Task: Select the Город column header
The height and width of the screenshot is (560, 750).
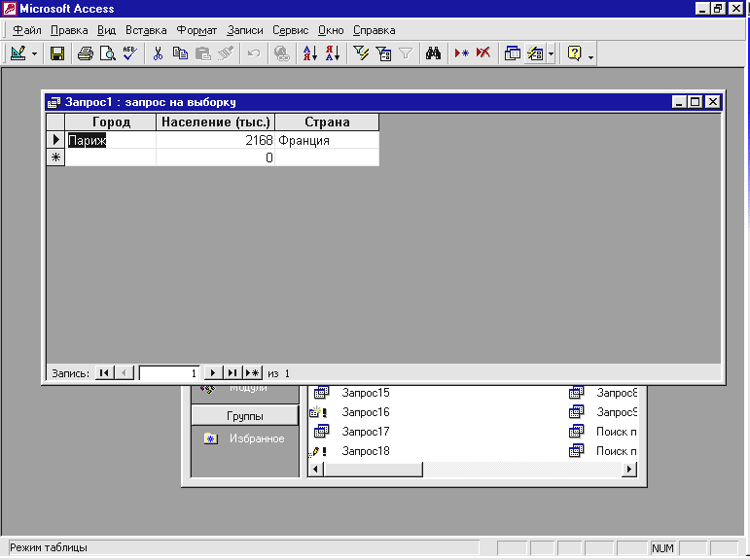Action: click(111, 122)
